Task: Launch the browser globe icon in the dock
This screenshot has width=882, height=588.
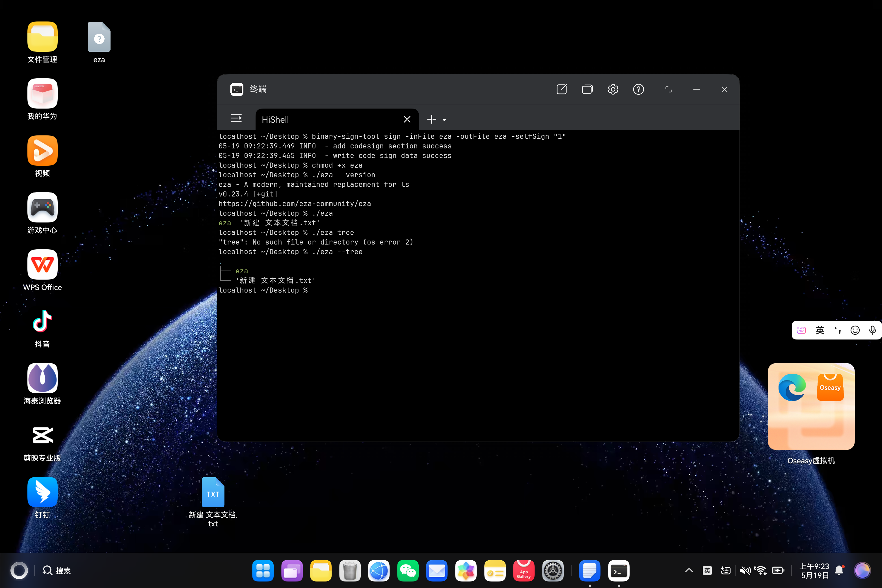Action: (379, 570)
